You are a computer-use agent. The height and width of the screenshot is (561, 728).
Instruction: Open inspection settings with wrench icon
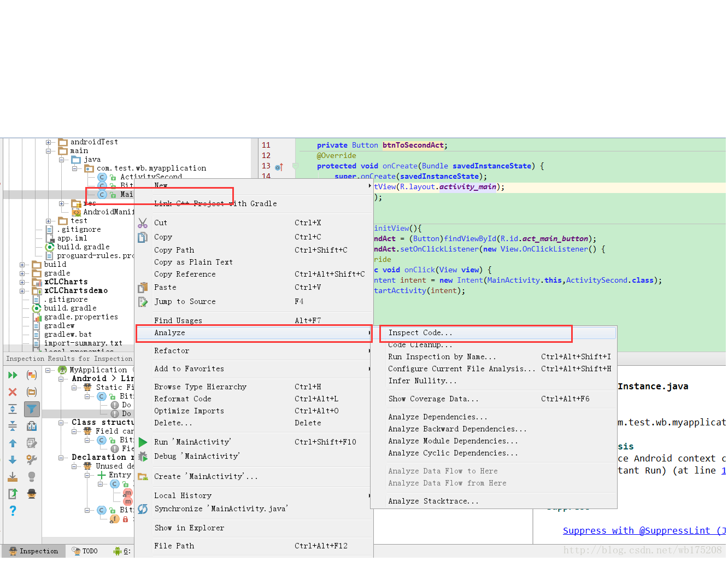click(32, 460)
